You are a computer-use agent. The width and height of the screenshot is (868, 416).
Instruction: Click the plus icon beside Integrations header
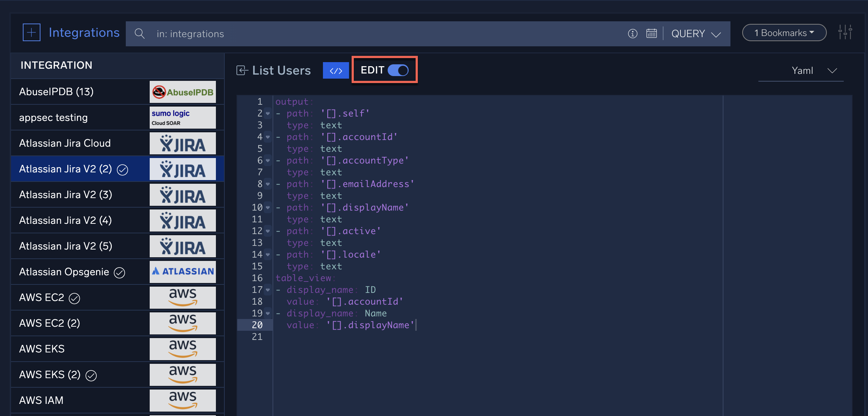(x=31, y=32)
